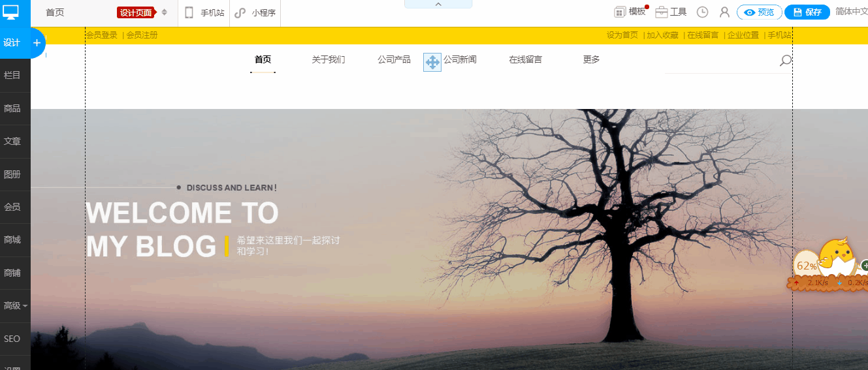Open the 工具 tools menu
Screen dimensions: 868x370
[679, 12]
